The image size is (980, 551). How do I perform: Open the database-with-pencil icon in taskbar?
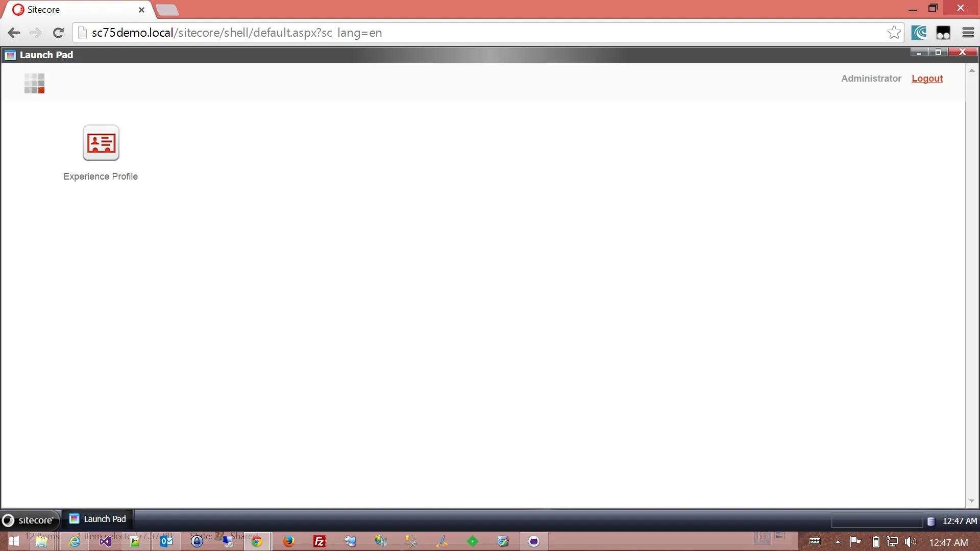tap(503, 541)
